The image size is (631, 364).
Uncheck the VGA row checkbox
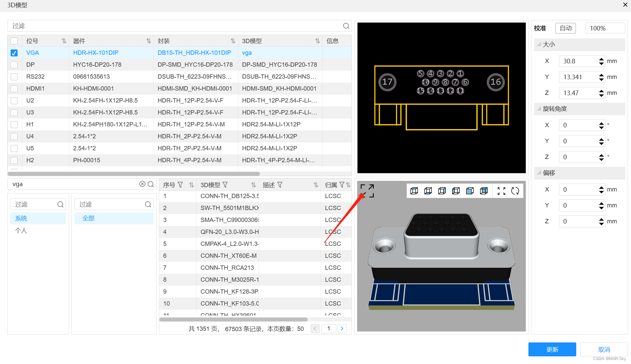pos(14,53)
